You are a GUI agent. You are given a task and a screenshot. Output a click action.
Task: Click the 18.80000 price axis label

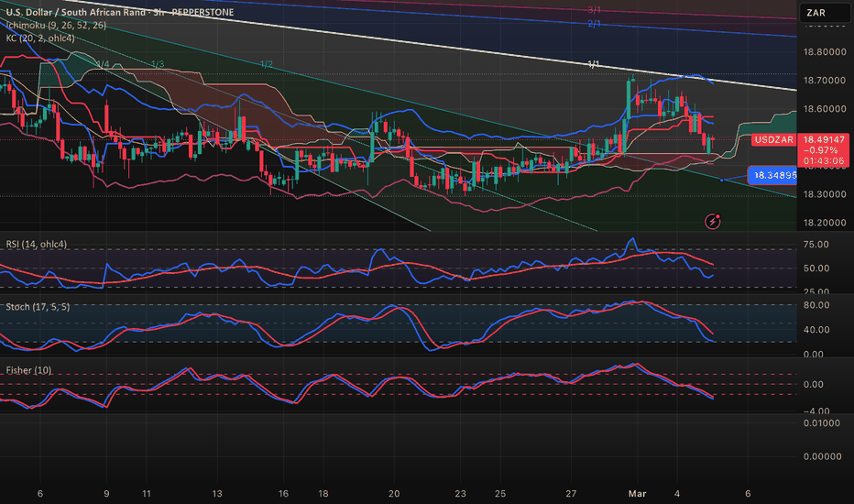point(825,52)
